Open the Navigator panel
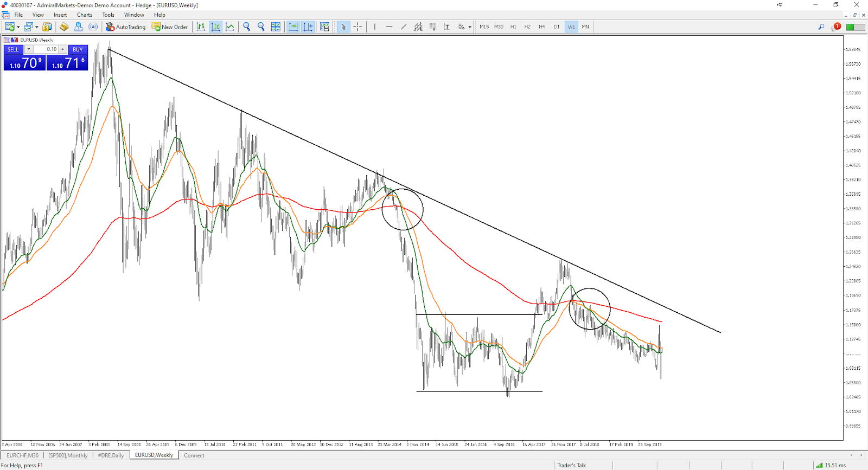This screenshot has width=868, height=470. [x=79, y=27]
